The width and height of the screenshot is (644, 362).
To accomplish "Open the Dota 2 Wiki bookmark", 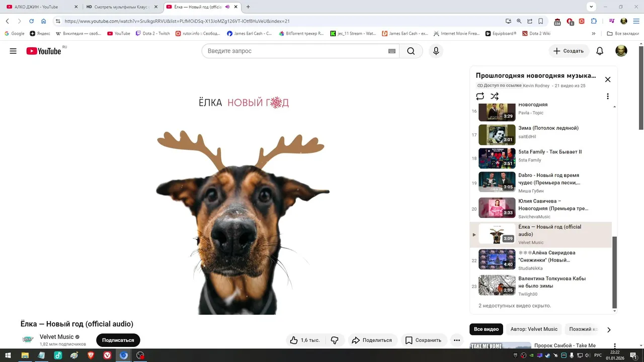I will pyautogui.click(x=536, y=34).
